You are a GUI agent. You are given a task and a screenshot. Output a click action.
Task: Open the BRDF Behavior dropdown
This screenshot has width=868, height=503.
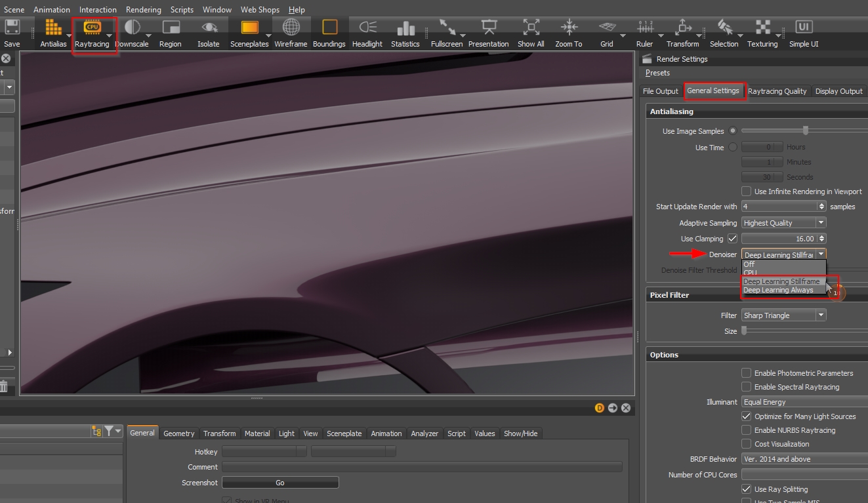pos(804,459)
